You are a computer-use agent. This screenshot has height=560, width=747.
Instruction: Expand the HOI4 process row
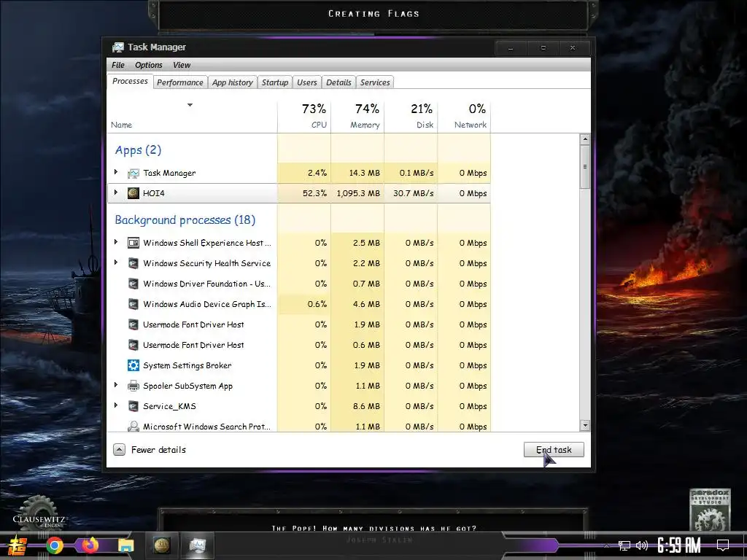tap(116, 192)
